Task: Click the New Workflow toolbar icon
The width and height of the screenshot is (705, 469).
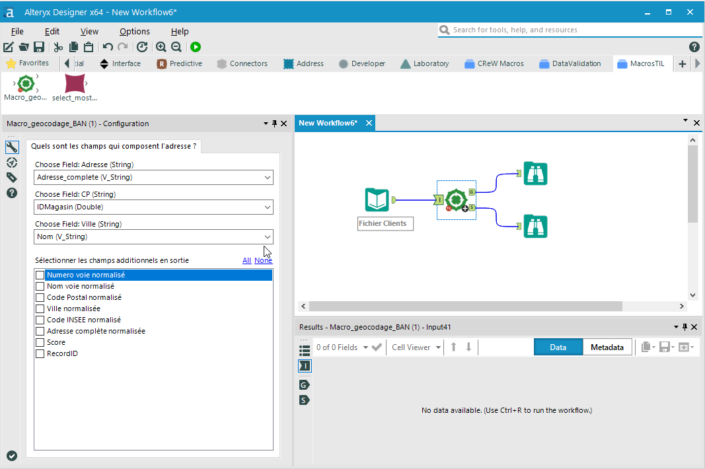Action: coord(9,47)
